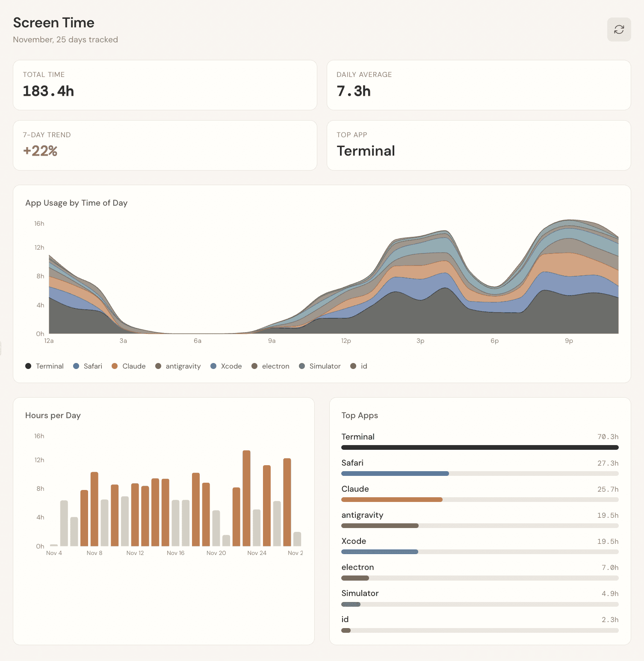Click the Xcode legend dot

click(213, 366)
